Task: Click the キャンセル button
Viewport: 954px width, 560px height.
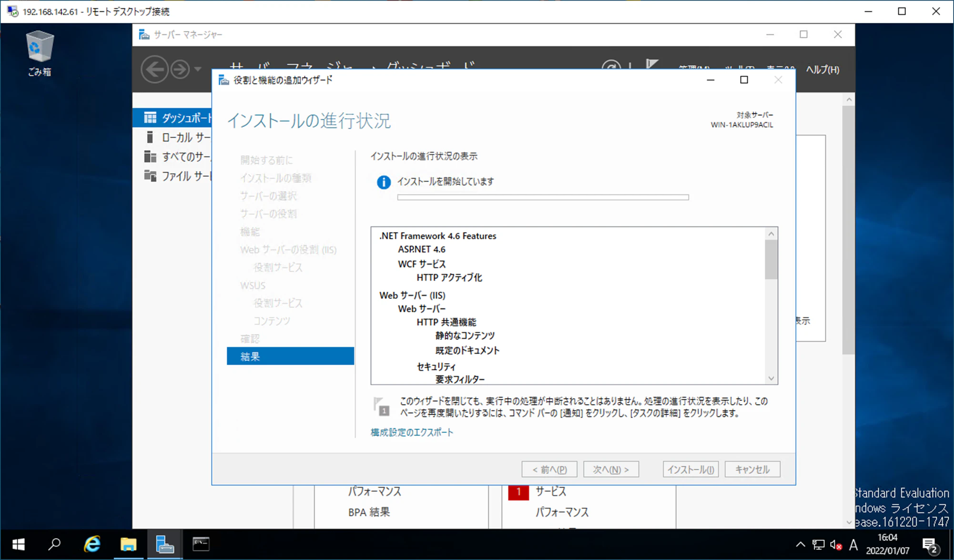Action: tap(752, 469)
